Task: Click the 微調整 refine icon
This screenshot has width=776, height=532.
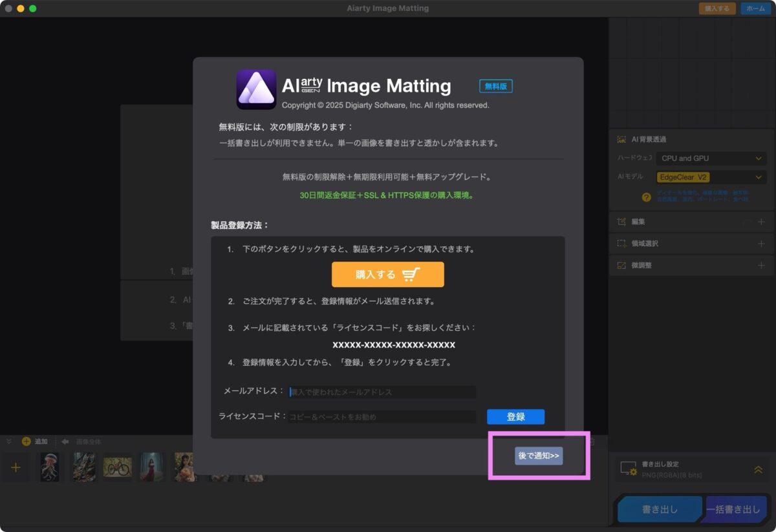Action: (621, 266)
